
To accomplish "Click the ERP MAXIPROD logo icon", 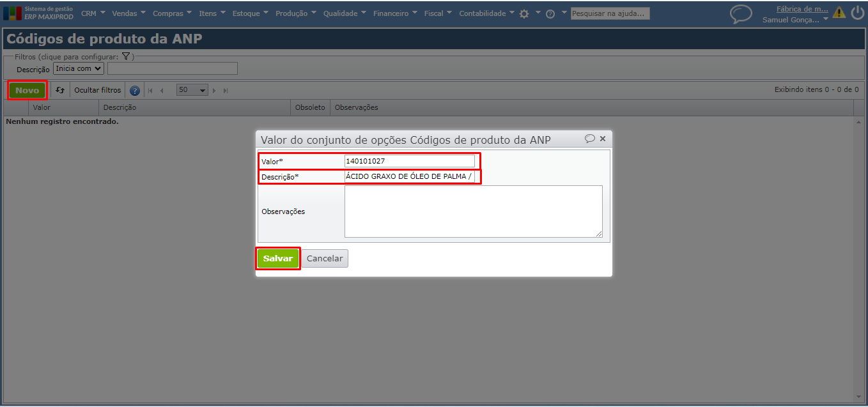I will pyautogui.click(x=13, y=13).
